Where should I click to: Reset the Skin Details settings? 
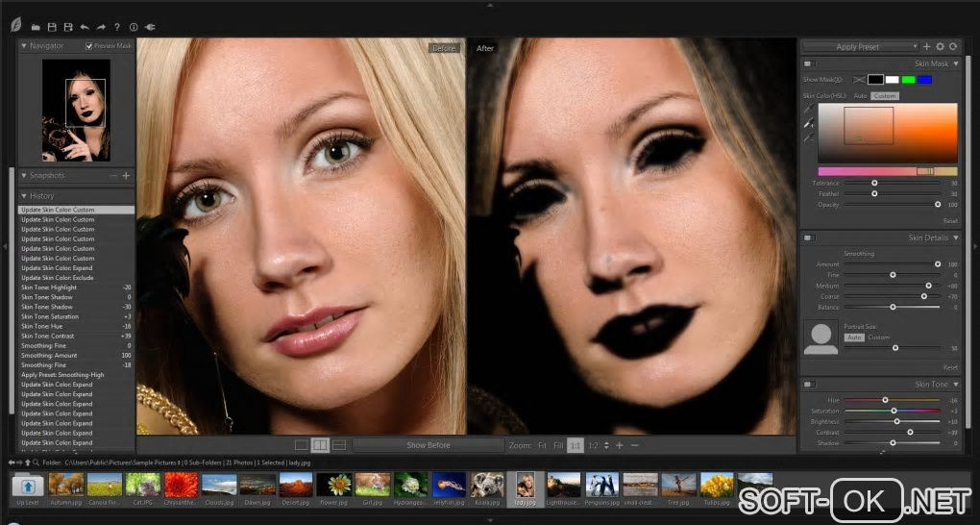(950, 367)
